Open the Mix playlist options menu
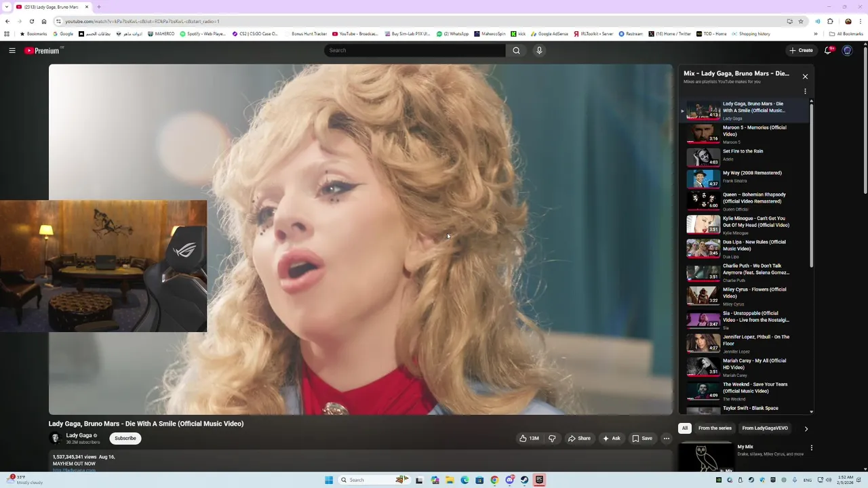This screenshot has width=868, height=488. (805, 91)
